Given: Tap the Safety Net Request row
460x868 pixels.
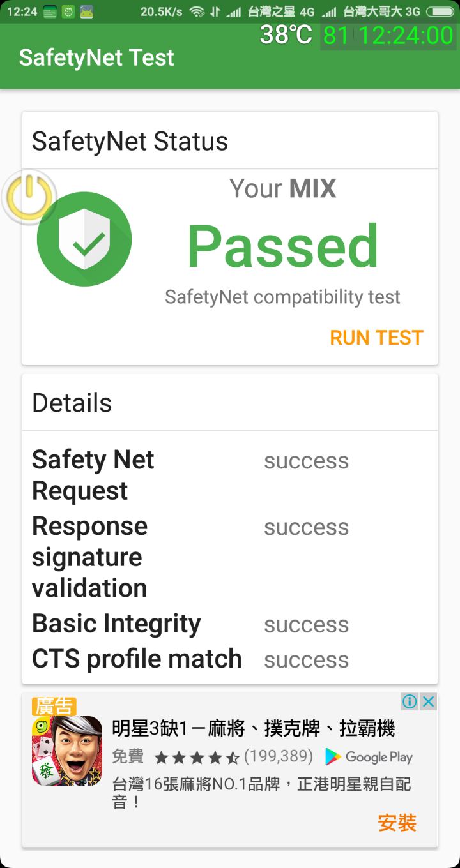Looking at the screenshot, I should click(x=230, y=475).
